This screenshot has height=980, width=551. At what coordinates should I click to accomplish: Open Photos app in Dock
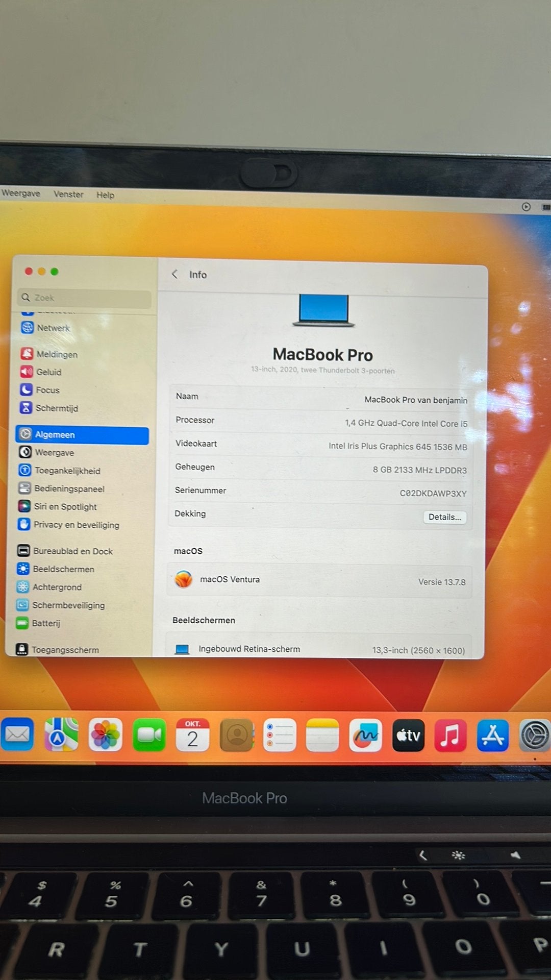click(105, 735)
